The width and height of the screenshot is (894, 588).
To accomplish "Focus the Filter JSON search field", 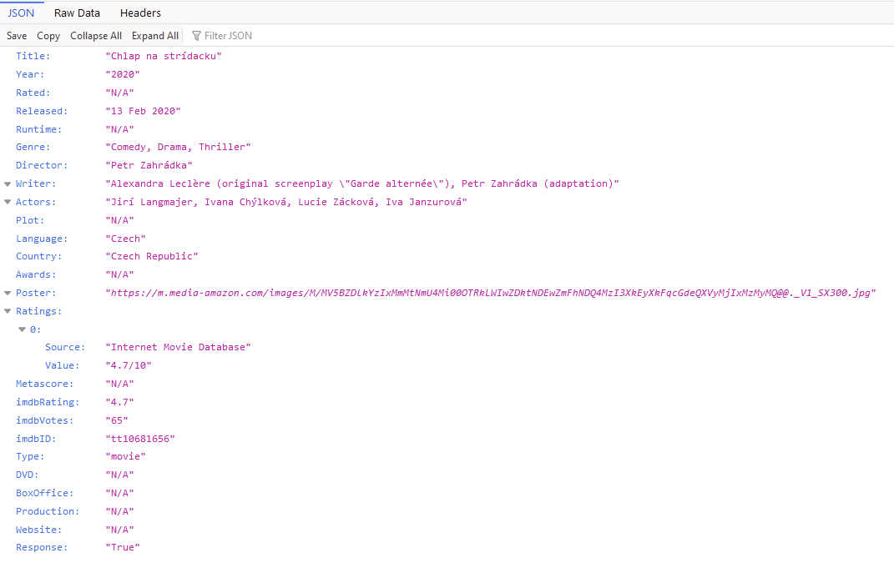I will (x=228, y=35).
